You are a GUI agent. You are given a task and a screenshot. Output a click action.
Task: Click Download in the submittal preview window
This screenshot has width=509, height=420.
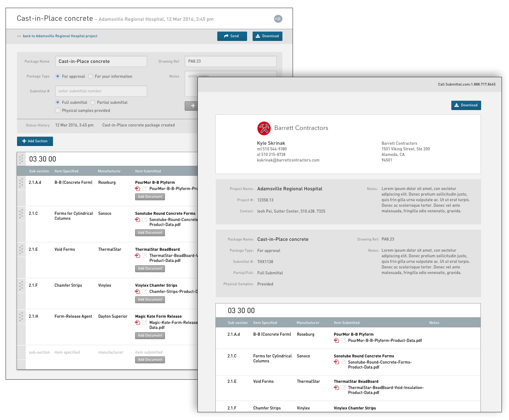(466, 105)
